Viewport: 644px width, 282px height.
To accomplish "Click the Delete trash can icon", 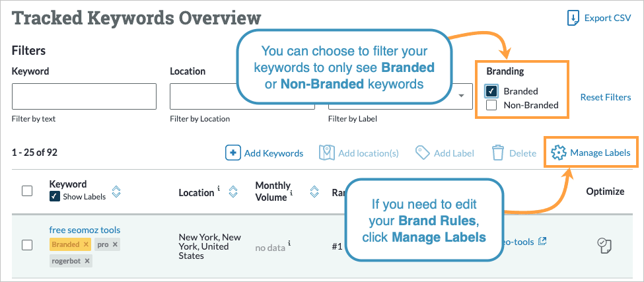I will (x=498, y=153).
